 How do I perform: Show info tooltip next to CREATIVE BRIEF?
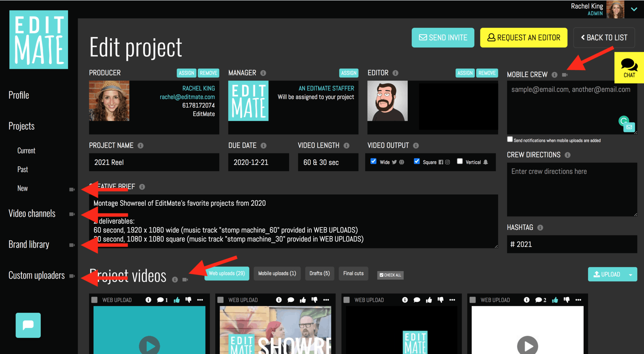click(142, 187)
